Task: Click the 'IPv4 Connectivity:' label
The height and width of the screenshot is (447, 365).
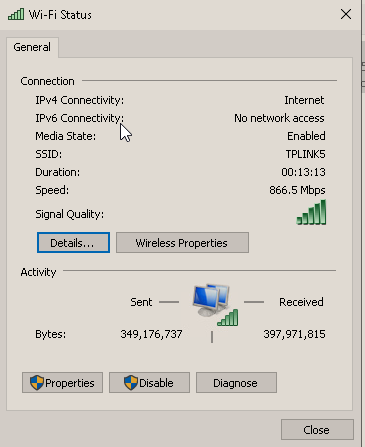Action: 79,100
